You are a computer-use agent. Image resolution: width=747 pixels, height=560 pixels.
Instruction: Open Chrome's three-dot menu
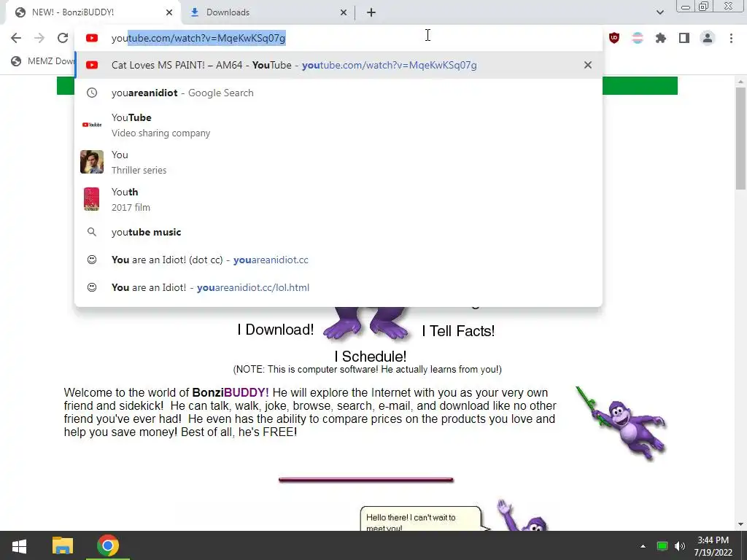pos(731,38)
